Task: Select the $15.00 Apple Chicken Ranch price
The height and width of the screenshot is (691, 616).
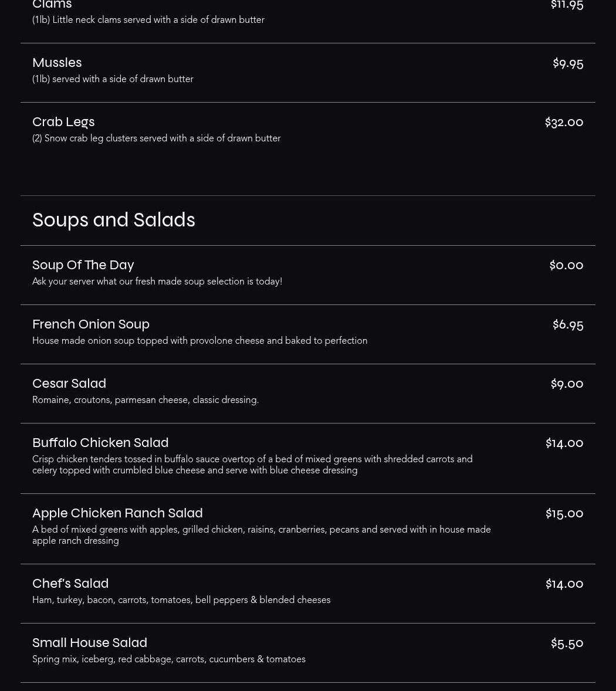Action: 564,513
